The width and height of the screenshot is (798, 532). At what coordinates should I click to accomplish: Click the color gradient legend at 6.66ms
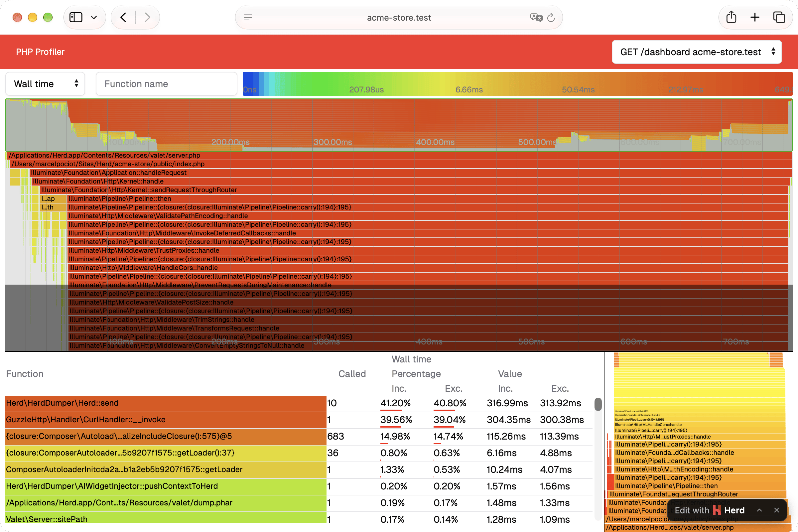point(469,89)
